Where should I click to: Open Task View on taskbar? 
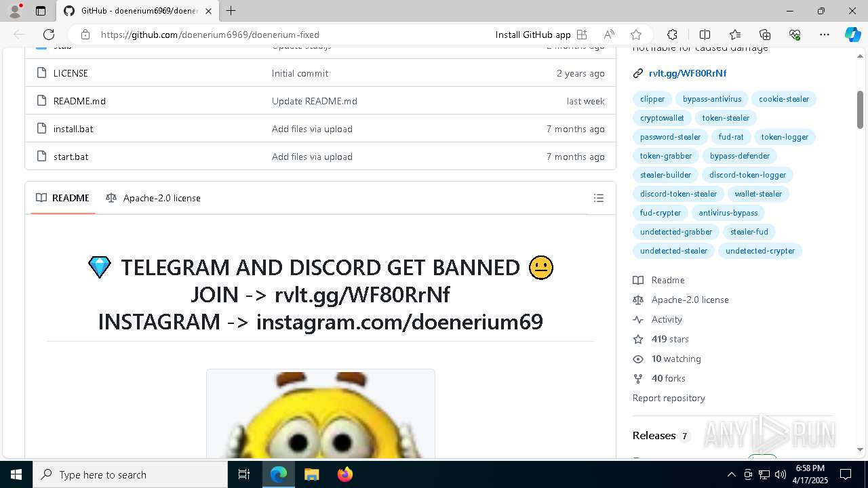[244, 474]
